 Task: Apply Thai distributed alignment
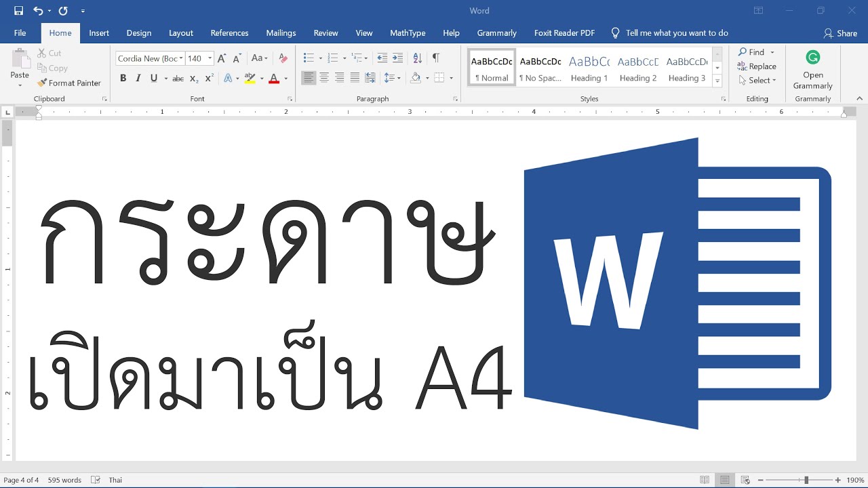click(370, 78)
